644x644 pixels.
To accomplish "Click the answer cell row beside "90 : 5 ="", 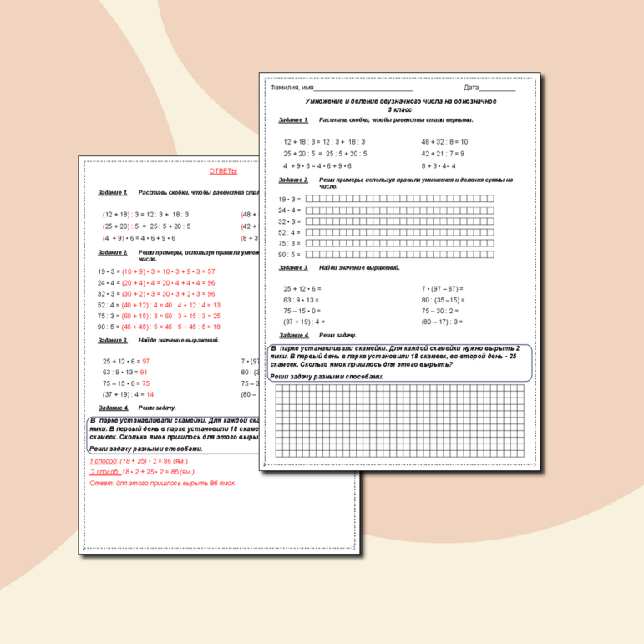I will [x=399, y=254].
